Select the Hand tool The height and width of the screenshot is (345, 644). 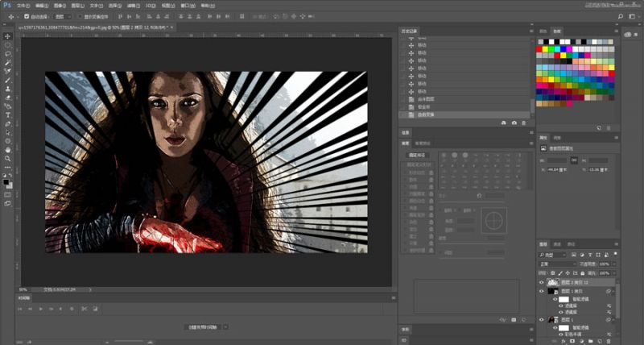click(8, 150)
